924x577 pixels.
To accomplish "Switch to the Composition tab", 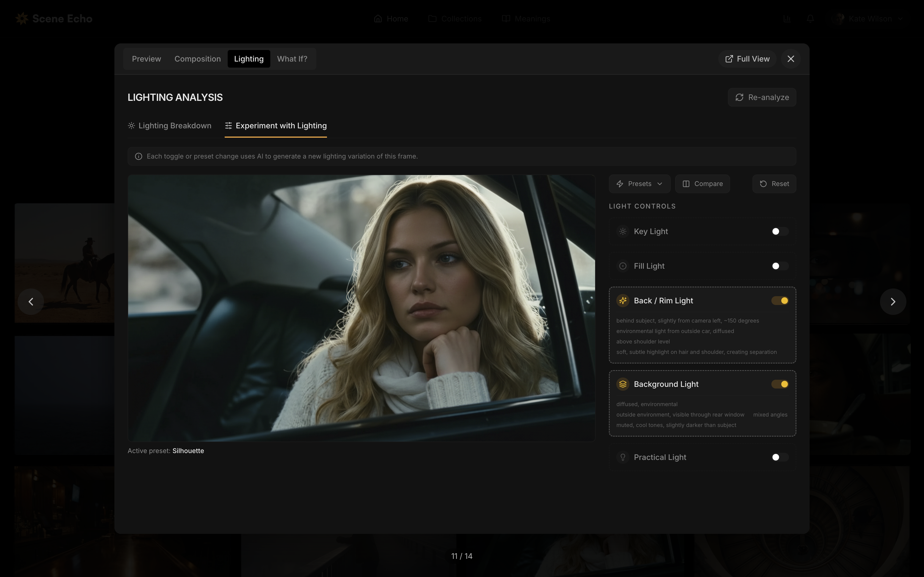I will tap(197, 59).
